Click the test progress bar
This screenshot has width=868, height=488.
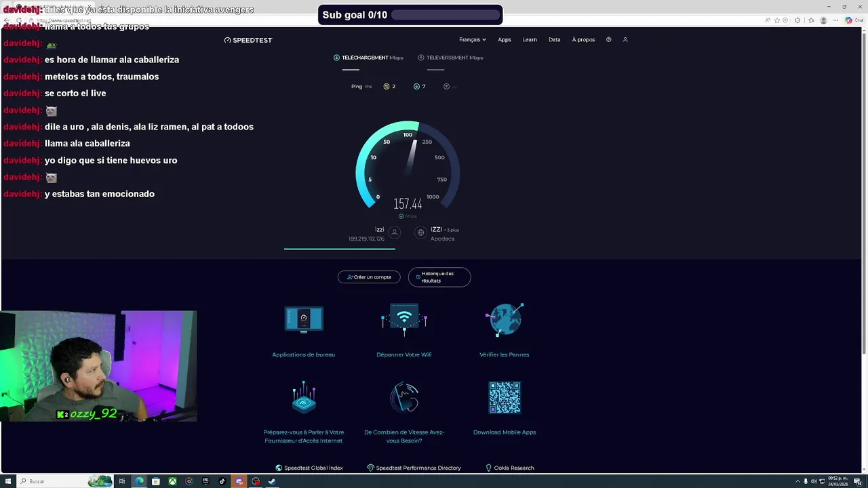tap(339, 249)
